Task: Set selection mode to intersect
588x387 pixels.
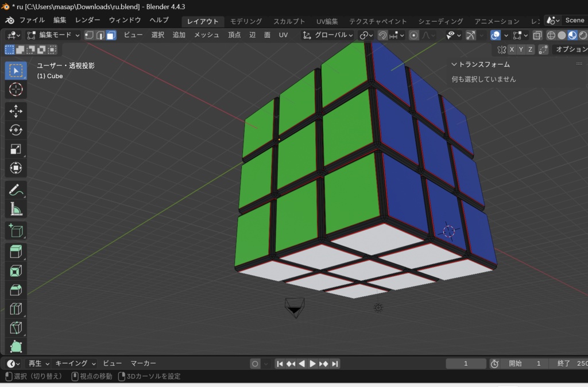Action: click(52, 49)
